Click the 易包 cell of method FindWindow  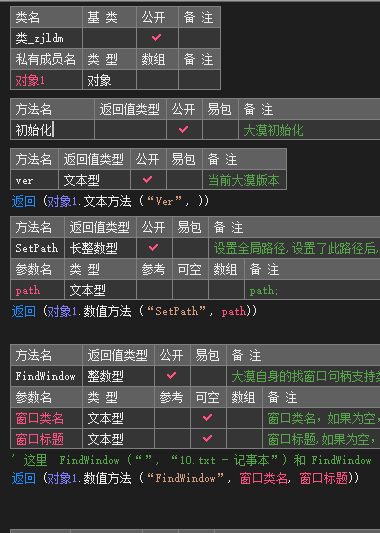[208, 376]
